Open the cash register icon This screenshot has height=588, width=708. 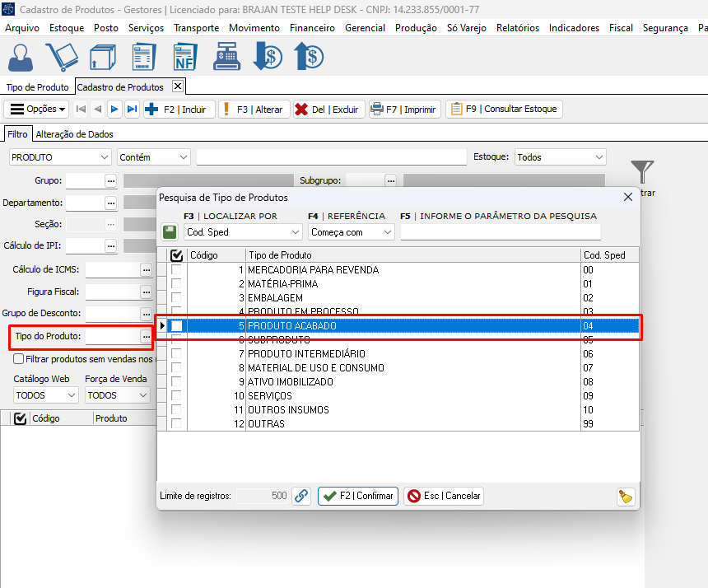click(227, 58)
